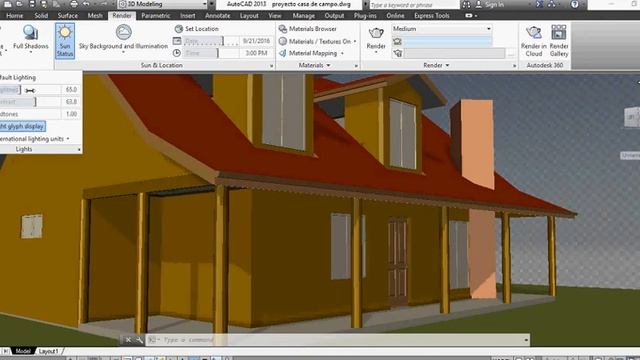Switch to the Surface ribbon tab
Screen dimensions: 640x360
click(67, 16)
